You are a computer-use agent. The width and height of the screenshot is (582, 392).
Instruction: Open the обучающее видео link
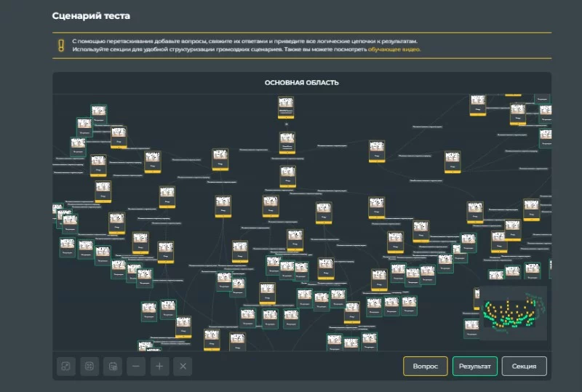(x=394, y=49)
